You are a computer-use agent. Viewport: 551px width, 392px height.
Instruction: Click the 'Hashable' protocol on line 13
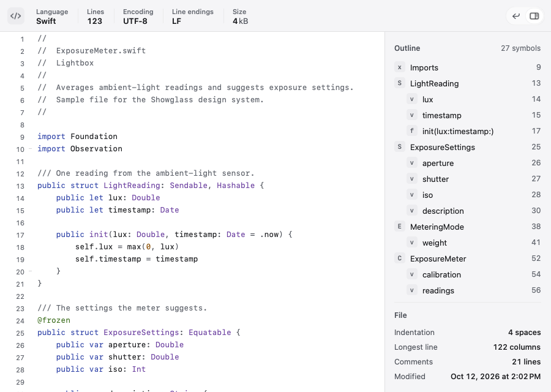click(236, 185)
